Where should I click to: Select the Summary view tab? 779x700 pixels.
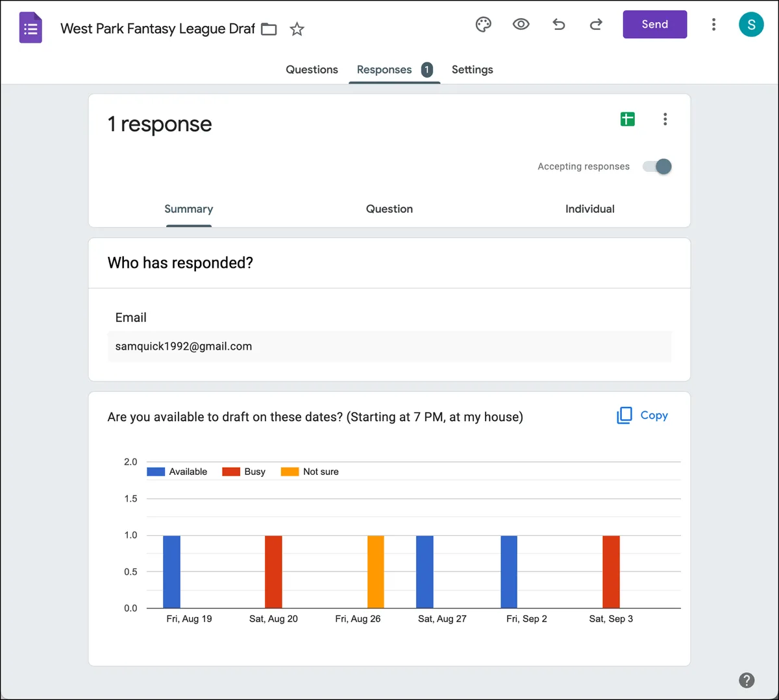tap(188, 209)
